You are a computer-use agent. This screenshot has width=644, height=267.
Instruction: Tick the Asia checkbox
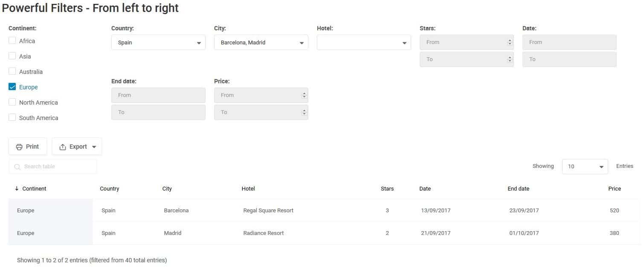coord(12,56)
